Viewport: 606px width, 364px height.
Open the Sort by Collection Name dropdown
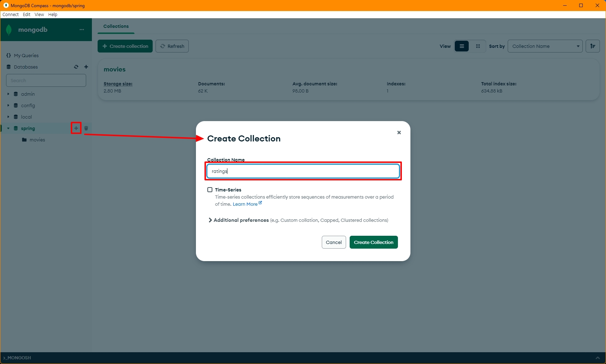click(545, 46)
